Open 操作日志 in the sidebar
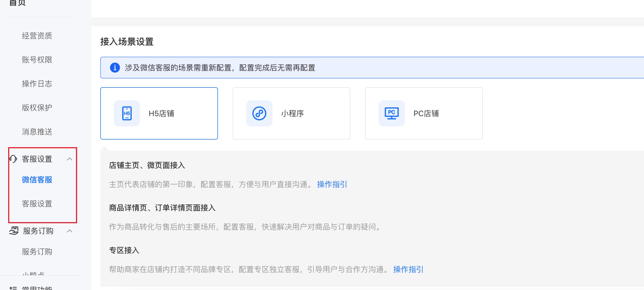Image resolution: width=644 pixels, height=290 pixels. pyautogui.click(x=37, y=84)
